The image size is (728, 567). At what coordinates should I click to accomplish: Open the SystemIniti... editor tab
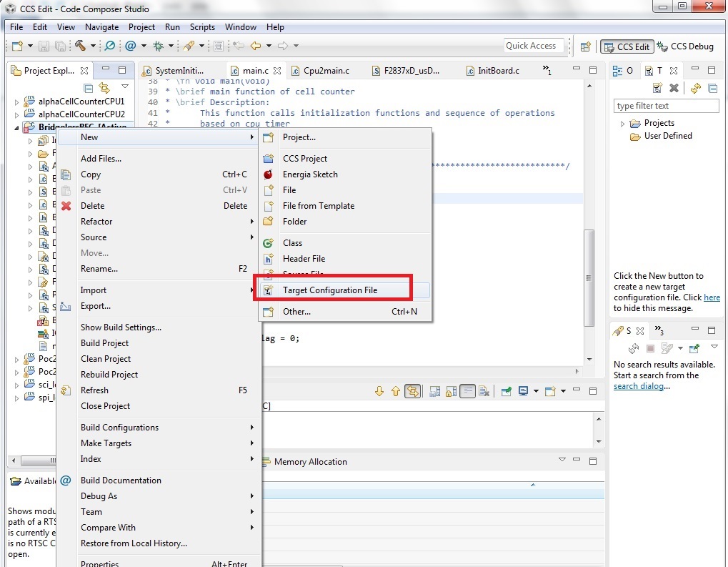(x=174, y=71)
